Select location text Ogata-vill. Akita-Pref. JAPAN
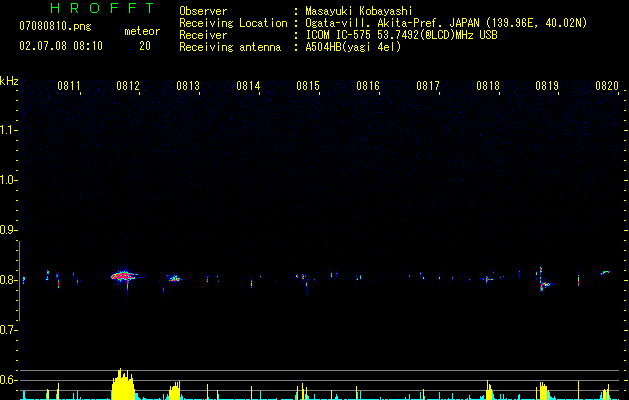629x400 pixels. point(392,23)
